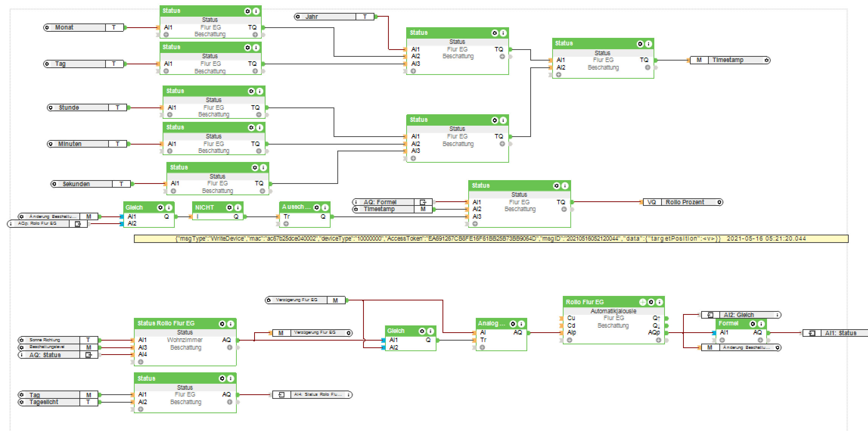Expand add-input plus on Ausschaltverzögerung block

pos(286,224)
